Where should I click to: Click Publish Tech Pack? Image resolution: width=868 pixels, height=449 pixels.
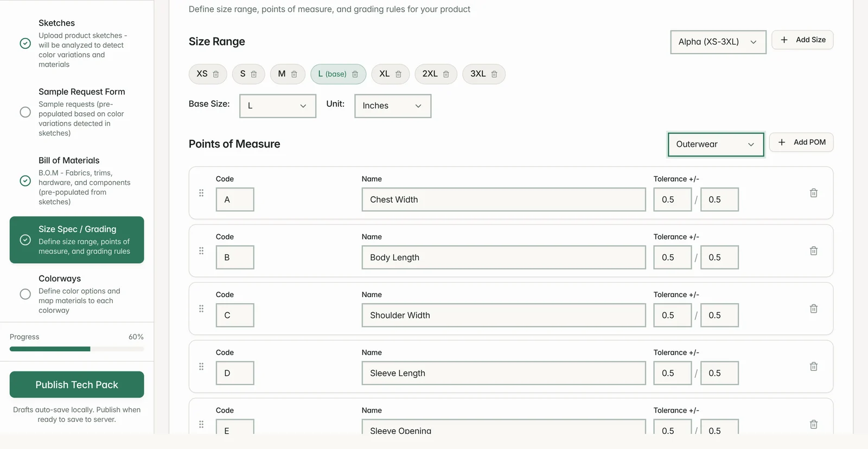(77, 384)
